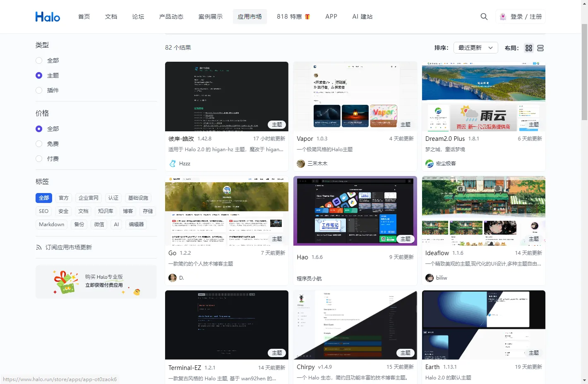This screenshot has width=588, height=384.
Task: Select the 全部 tag filter
Action: (x=44, y=198)
